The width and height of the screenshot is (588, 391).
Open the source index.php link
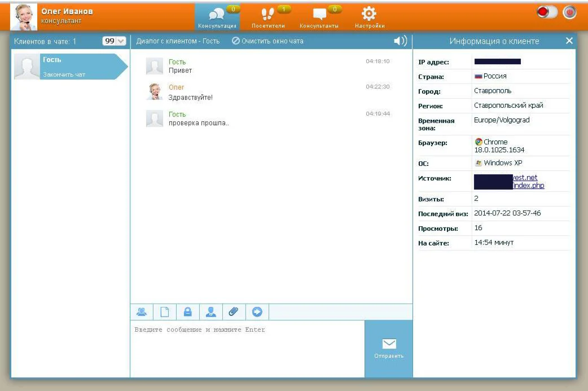[x=528, y=186]
